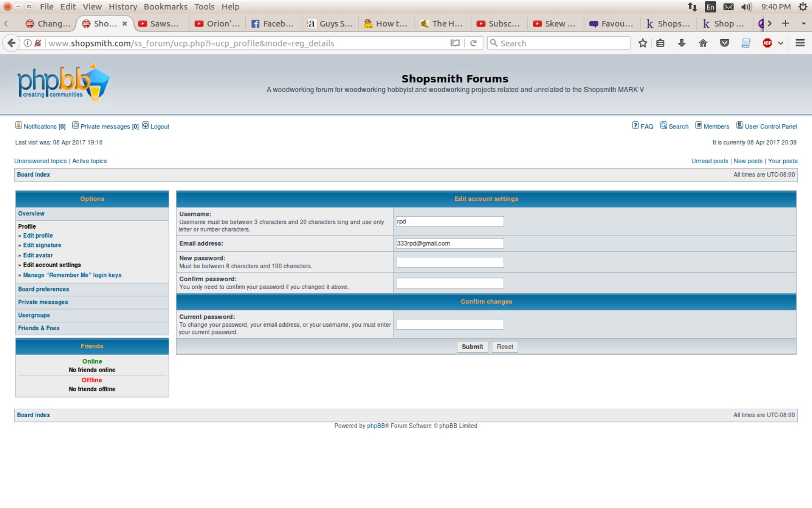Click the Current password field

pyautogui.click(x=450, y=324)
